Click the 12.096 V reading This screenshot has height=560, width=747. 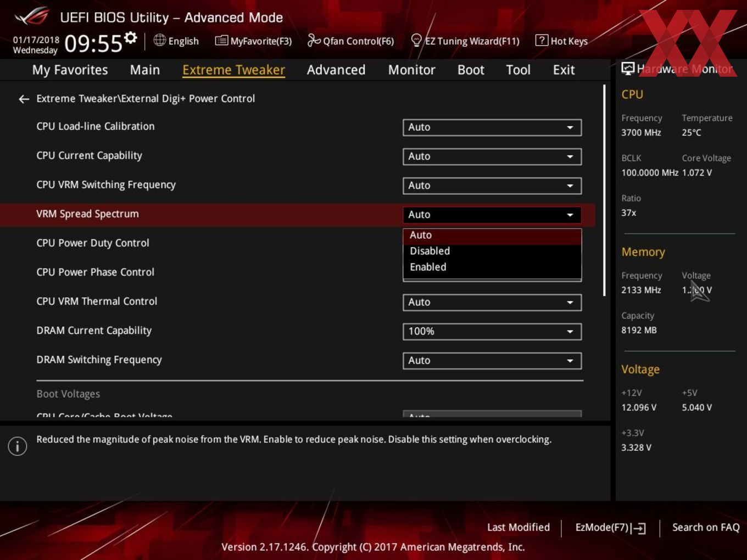tap(639, 407)
